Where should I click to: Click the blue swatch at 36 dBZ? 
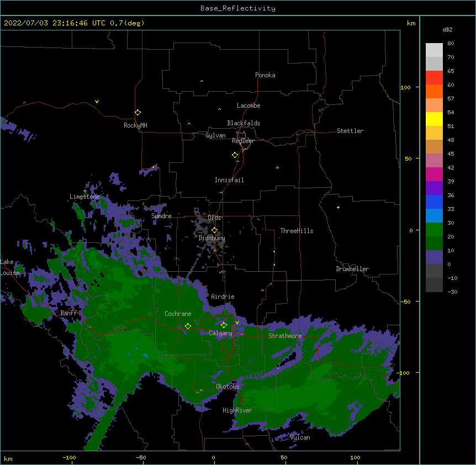(x=434, y=202)
